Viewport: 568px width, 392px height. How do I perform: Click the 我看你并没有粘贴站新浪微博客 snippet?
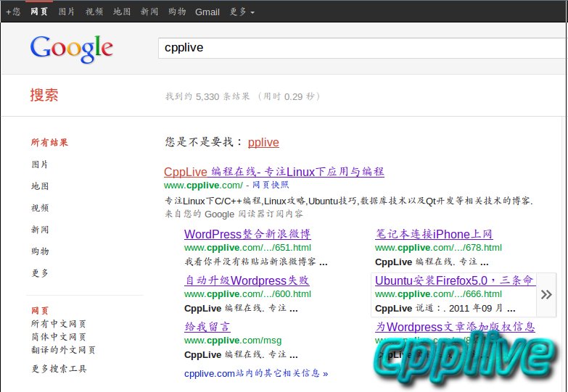click(256, 262)
